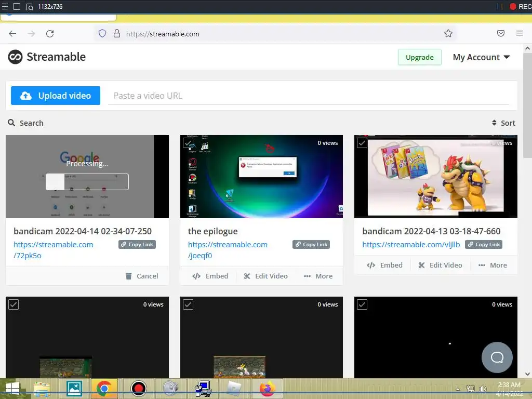Open the Firefox hamburger menu
This screenshot has width=532, height=399.
pos(520,33)
